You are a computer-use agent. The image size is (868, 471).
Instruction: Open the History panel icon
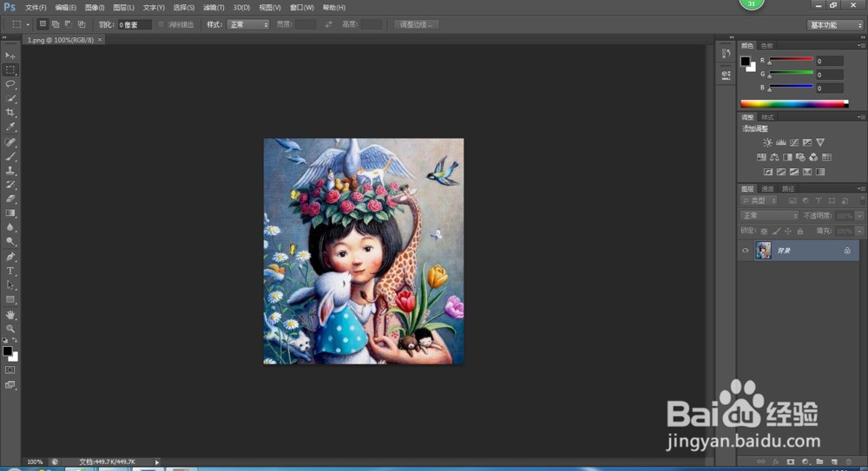pos(726,54)
